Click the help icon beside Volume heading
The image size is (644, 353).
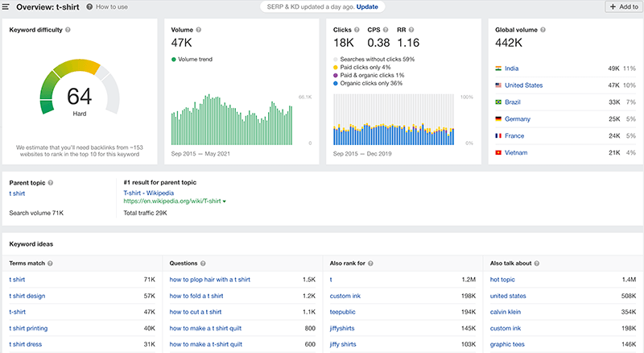tap(198, 30)
